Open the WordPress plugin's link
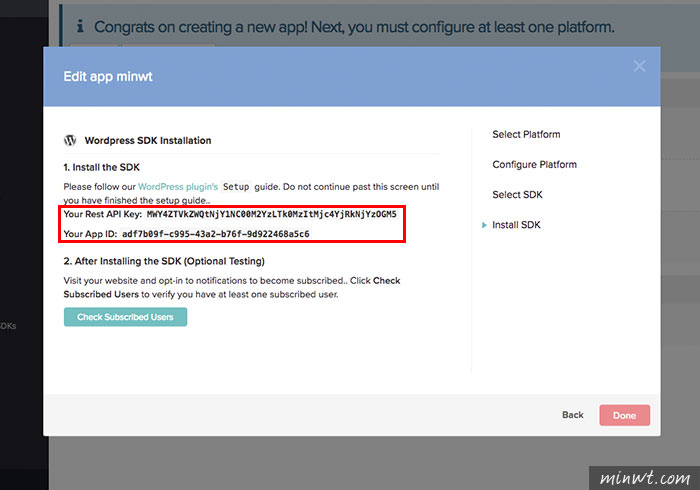 pyautogui.click(x=178, y=187)
